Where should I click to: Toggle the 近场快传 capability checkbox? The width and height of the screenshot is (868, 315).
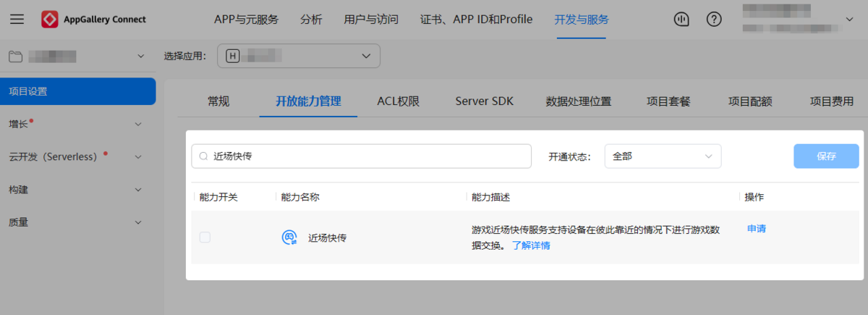[x=205, y=237]
